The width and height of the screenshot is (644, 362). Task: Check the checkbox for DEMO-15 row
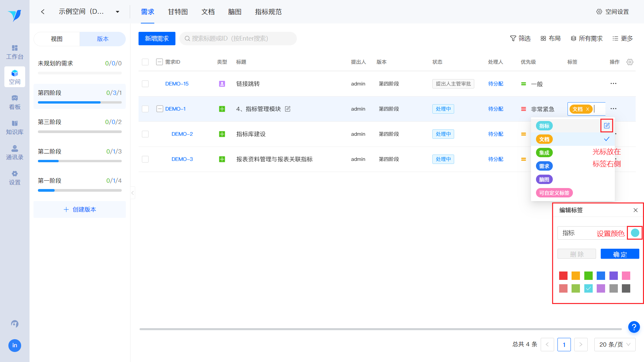(145, 83)
